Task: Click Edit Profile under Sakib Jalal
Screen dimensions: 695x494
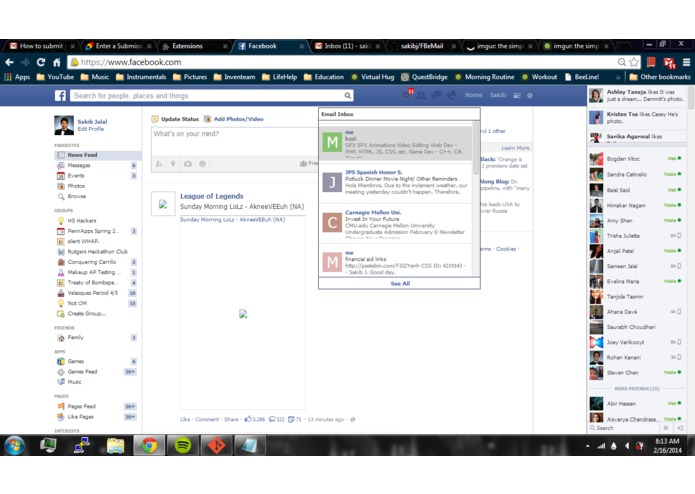Action: tap(90, 129)
